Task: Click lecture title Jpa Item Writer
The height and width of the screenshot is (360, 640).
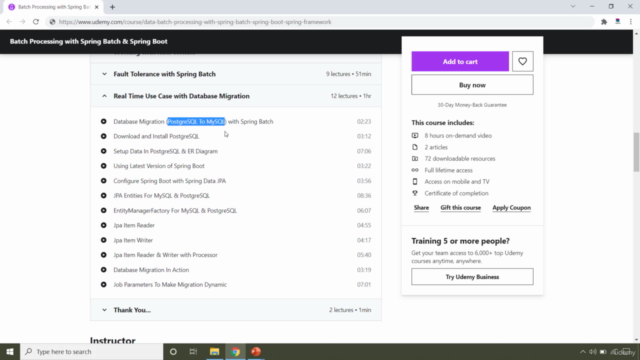Action: click(x=133, y=240)
